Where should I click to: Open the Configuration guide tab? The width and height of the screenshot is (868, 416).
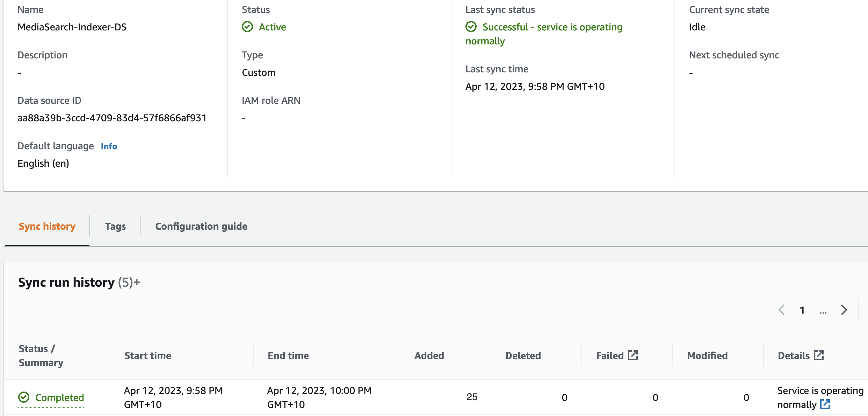pos(201,226)
